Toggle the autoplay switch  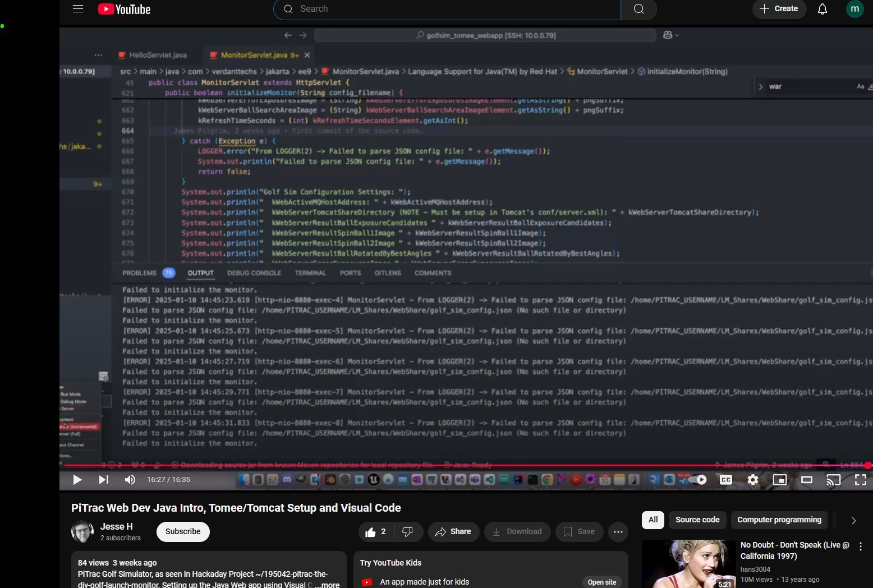tap(698, 480)
